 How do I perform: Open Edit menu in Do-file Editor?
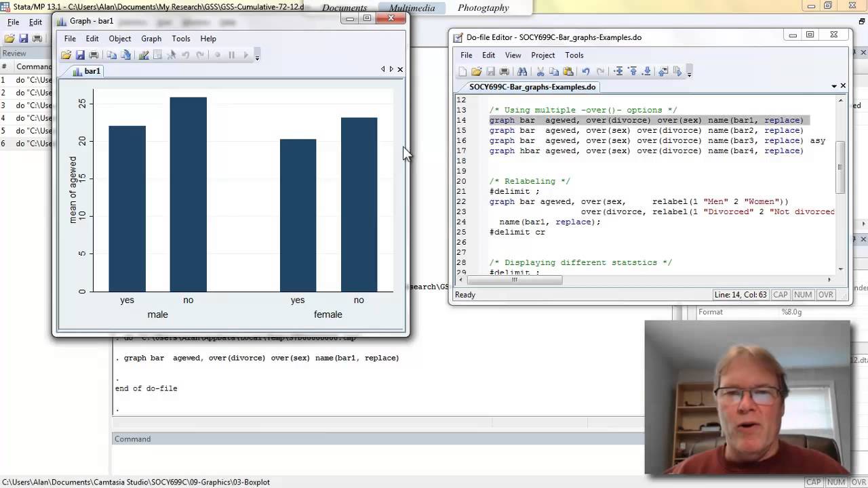click(488, 55)
